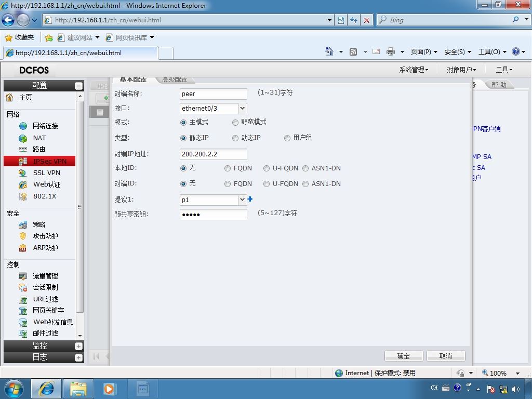Open the 网页快讯库 link

[x=130, y=37]
